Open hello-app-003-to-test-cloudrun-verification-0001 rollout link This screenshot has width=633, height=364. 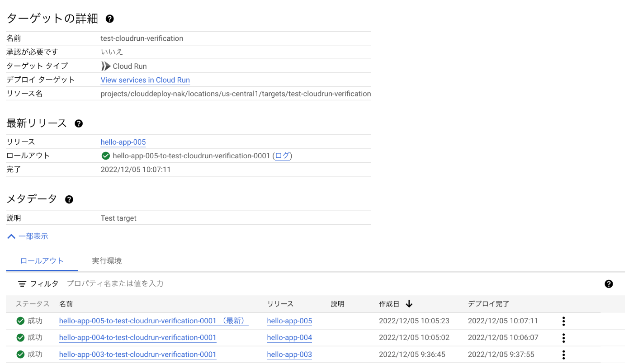[x=138, y=355]
